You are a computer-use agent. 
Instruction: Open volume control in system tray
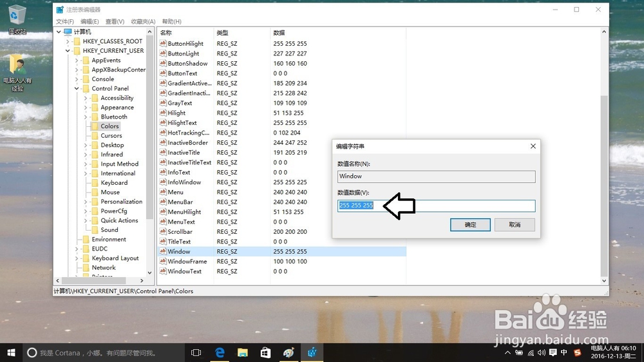pyautogui.click(x=542, y=352)
